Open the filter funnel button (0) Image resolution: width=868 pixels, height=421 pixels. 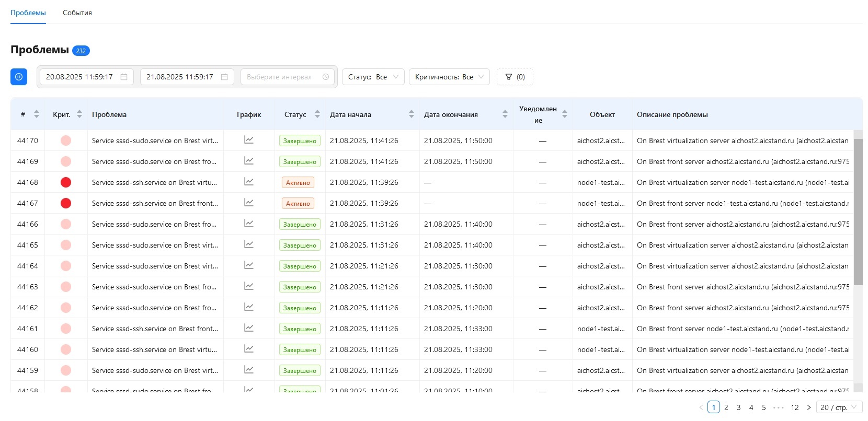pos(515,77)
